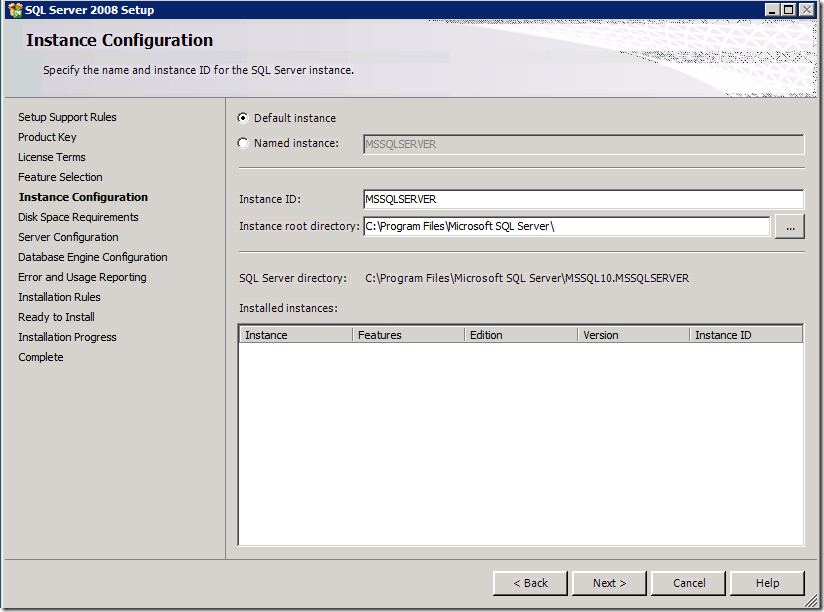
Task: Select Installation Rules step
Action: [x=59, y=297]
